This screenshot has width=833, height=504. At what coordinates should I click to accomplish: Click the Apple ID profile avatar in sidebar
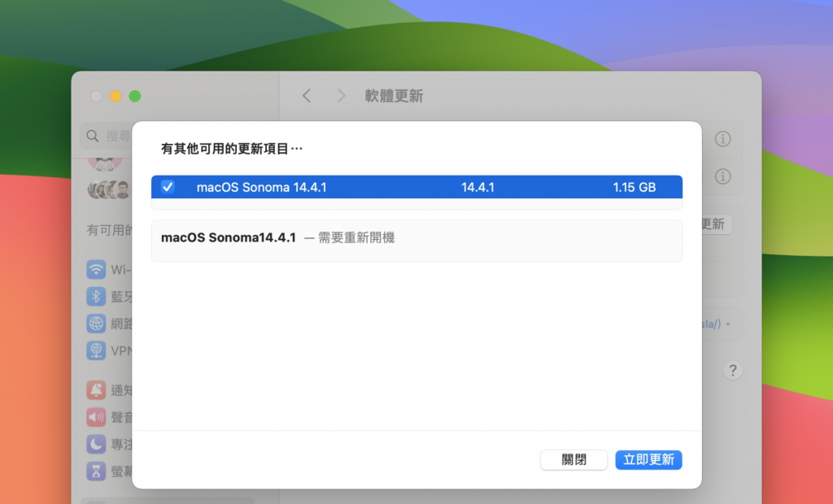(105, 163)
